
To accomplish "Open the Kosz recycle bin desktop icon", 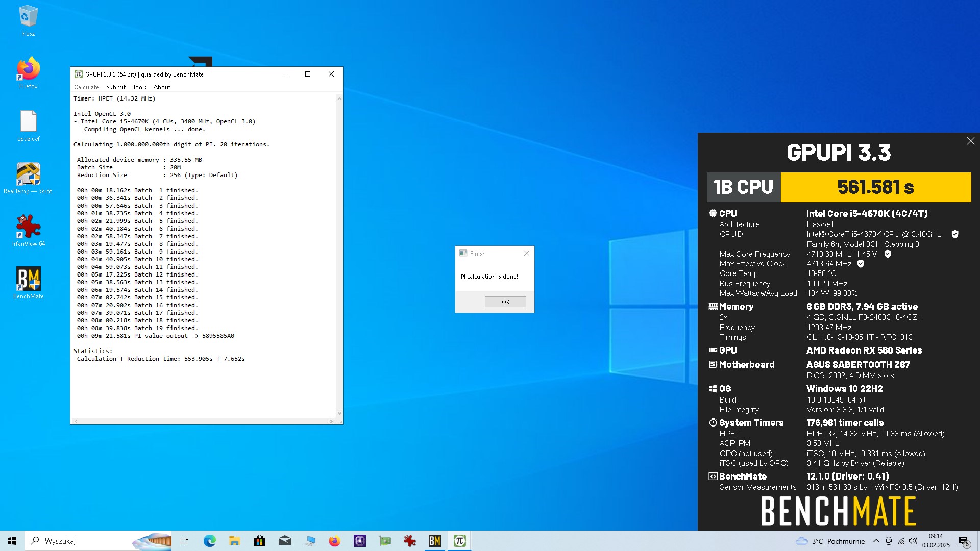I will click(28, 21).
